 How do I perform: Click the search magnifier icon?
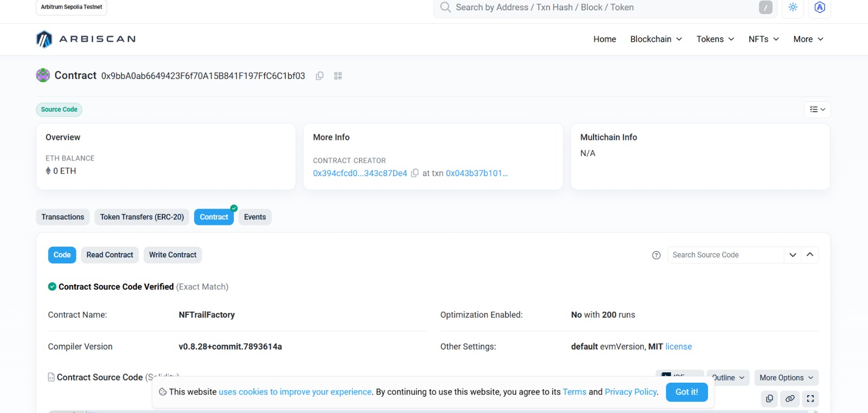coord(445,7)
